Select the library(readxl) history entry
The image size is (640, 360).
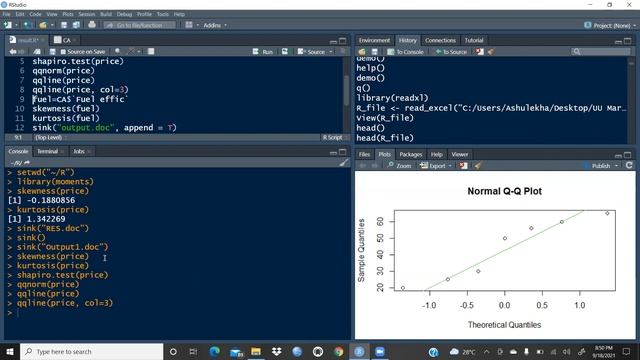pos(392,98)
